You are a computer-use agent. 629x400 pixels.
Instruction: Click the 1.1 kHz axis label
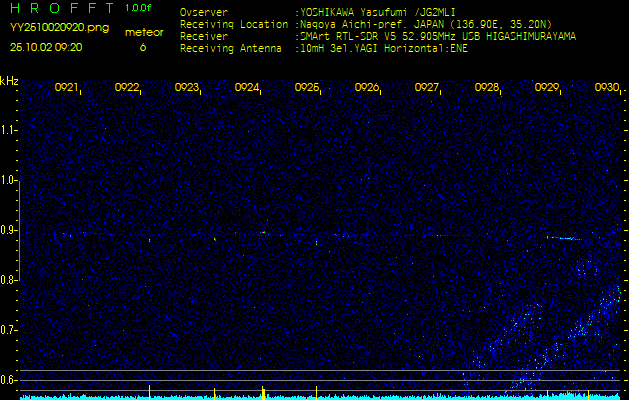pyautogui.click(x=8, y=130)
